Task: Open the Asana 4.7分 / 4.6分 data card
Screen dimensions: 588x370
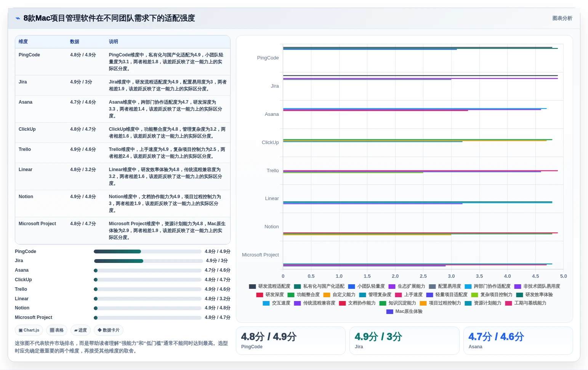Action: coord(518,341)
